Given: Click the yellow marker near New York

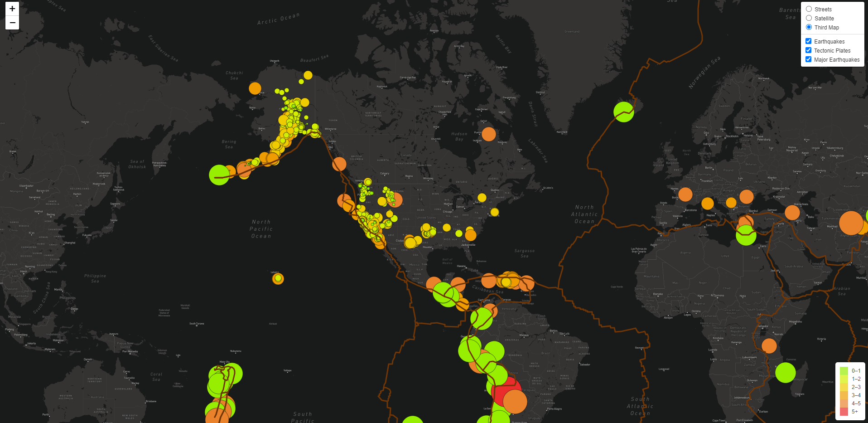Looking at the screenshot, I should 495,212.
